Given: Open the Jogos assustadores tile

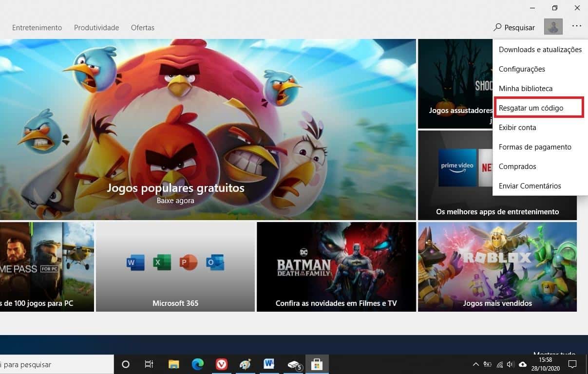Looking at the screenshot, I should coord(455,84).
